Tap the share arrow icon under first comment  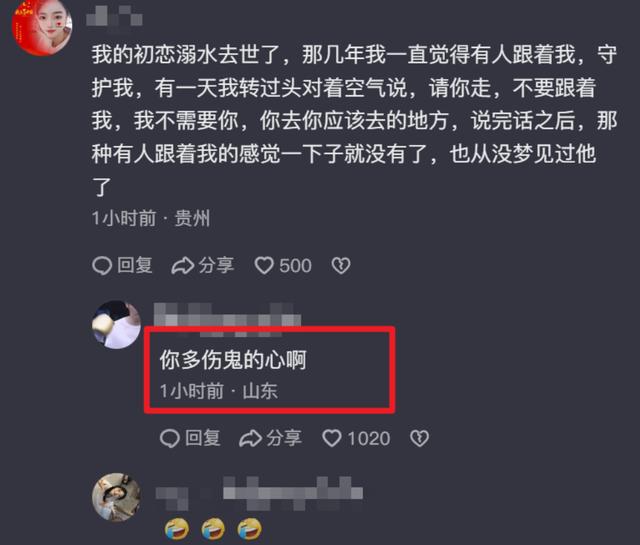182,266
